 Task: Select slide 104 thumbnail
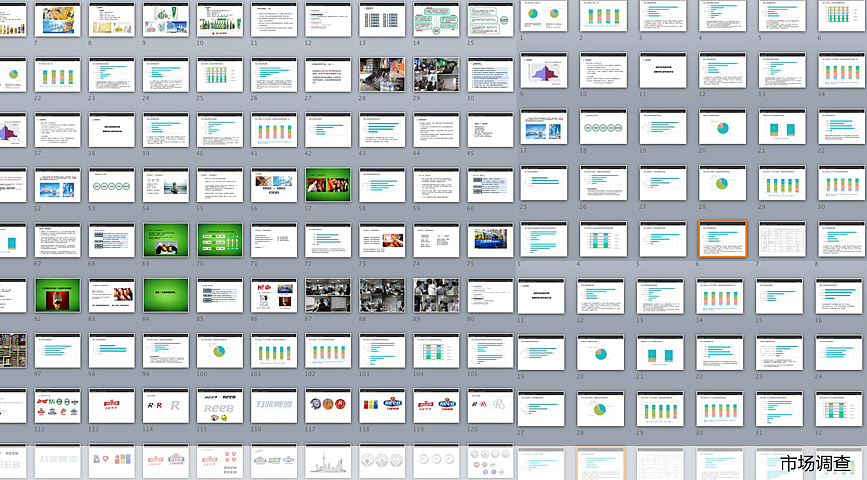436,351
